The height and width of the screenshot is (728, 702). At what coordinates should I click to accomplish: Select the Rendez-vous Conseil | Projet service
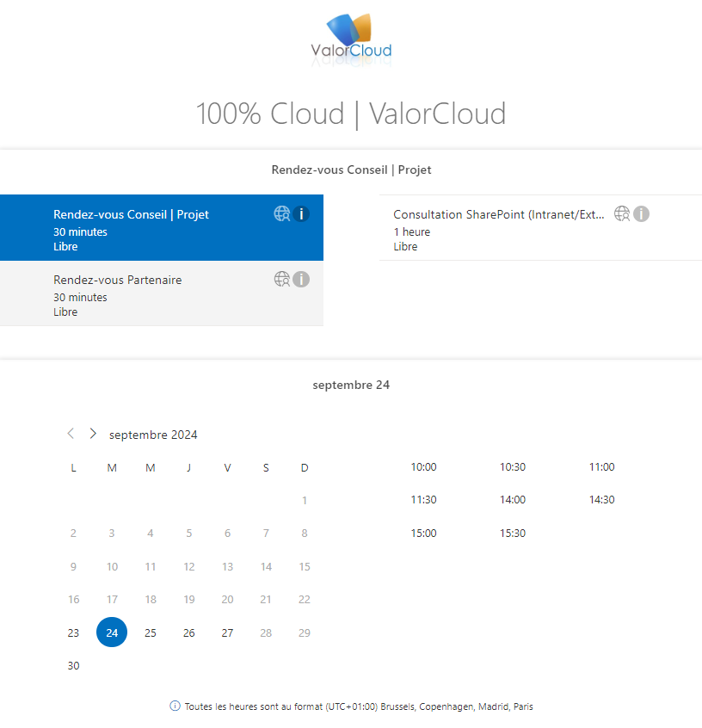[x=162, y=227]
